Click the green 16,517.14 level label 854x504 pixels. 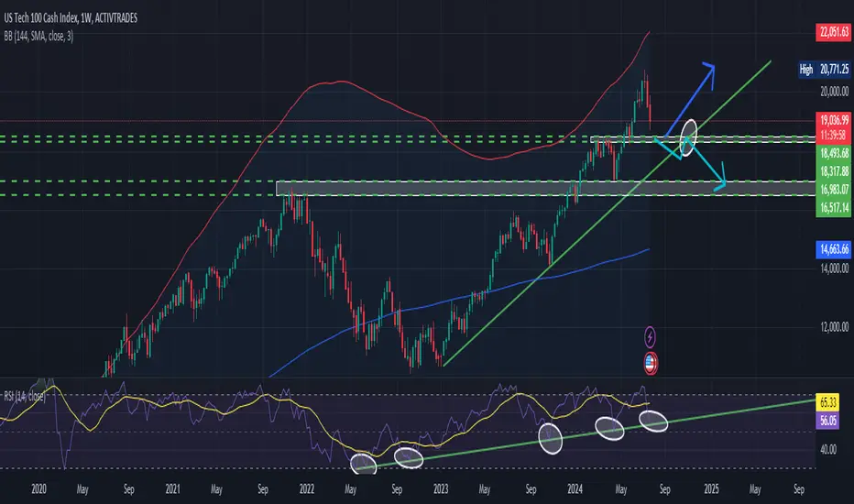(834, 208)
